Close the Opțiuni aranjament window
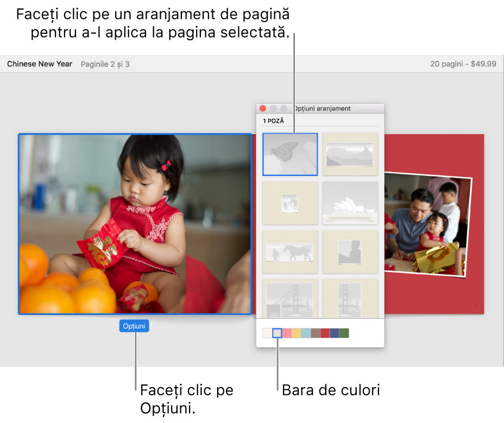 click(263, 108)
